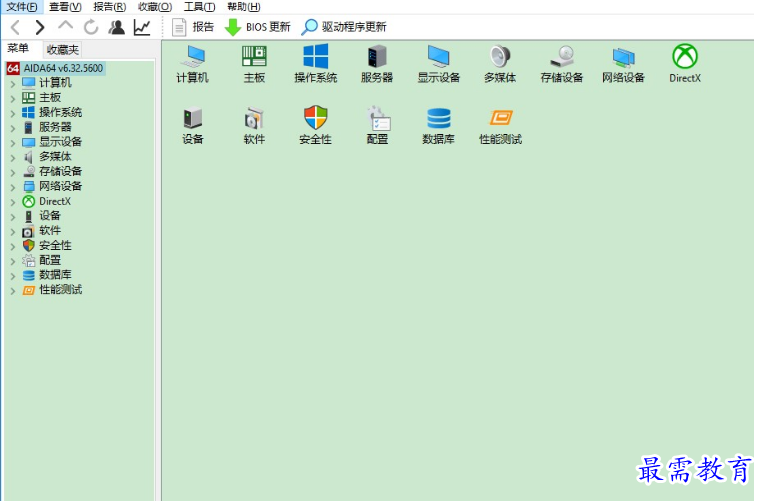Expand the 安全性 tree node chevron
The image size is (760, 501).
pos(13,246)
